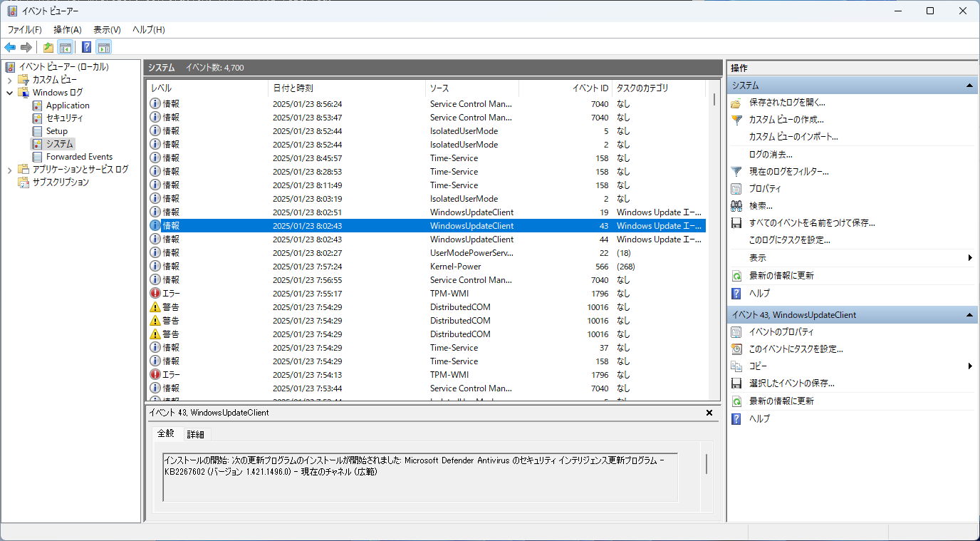Expand the カスタム ビュー tree node
The height and width of the screenshot is (541, 980).
(x=10, y=80)
